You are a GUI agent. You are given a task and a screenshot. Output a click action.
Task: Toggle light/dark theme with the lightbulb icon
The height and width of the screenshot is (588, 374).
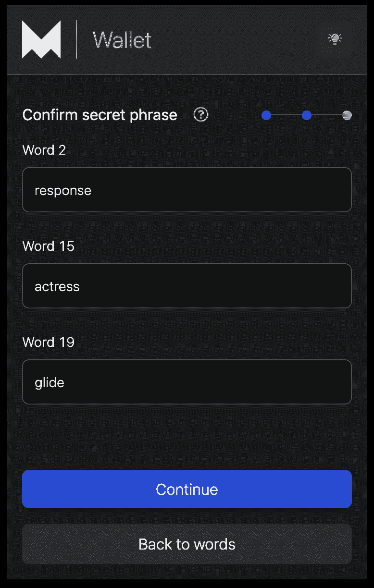pos(335,39)
